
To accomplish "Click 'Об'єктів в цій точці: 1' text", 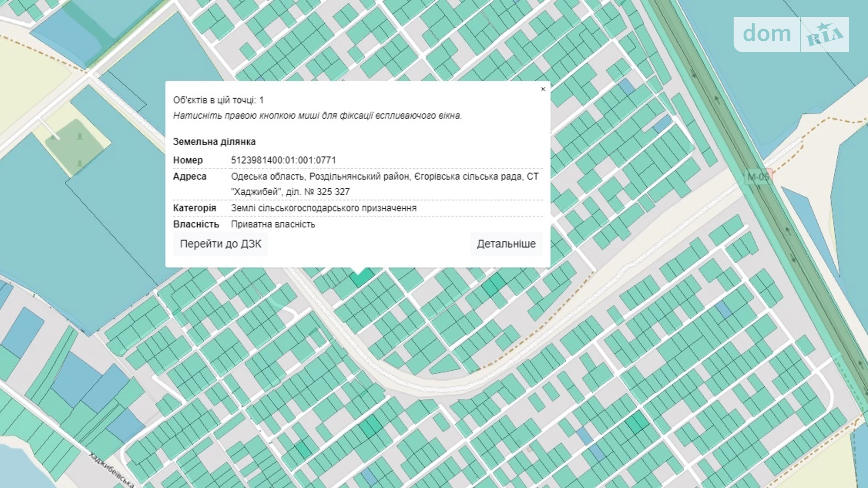I will [219, 100].
